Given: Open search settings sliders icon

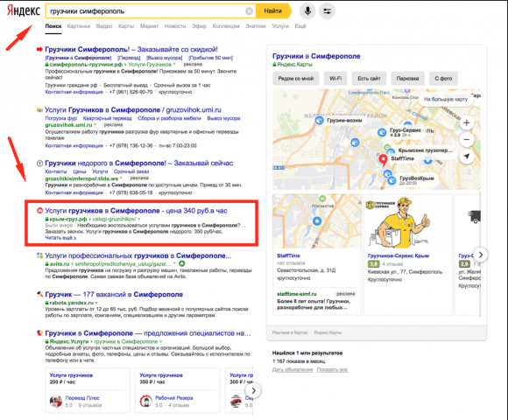Looking at the screenshot, I should pos(327,11).
